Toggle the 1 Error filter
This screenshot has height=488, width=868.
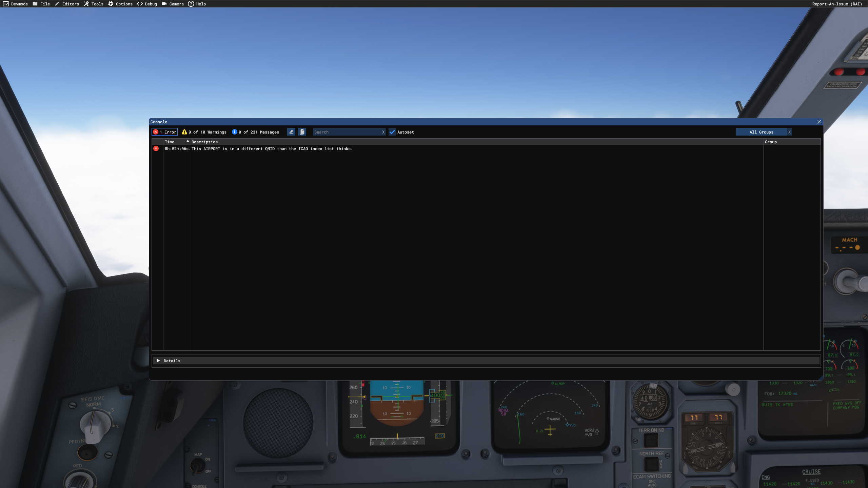165,132
